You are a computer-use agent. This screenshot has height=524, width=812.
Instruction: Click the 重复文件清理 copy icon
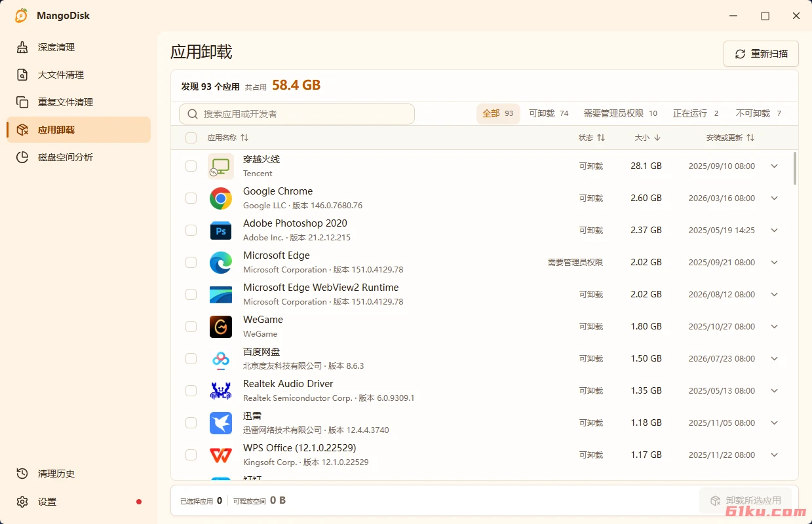(x=22, y=102)
